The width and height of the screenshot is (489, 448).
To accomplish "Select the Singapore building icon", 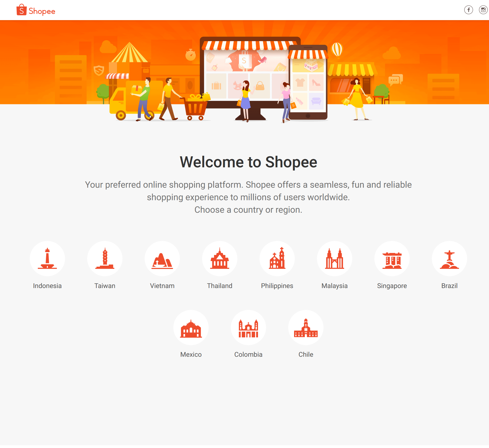I will (x=392, y=259).
